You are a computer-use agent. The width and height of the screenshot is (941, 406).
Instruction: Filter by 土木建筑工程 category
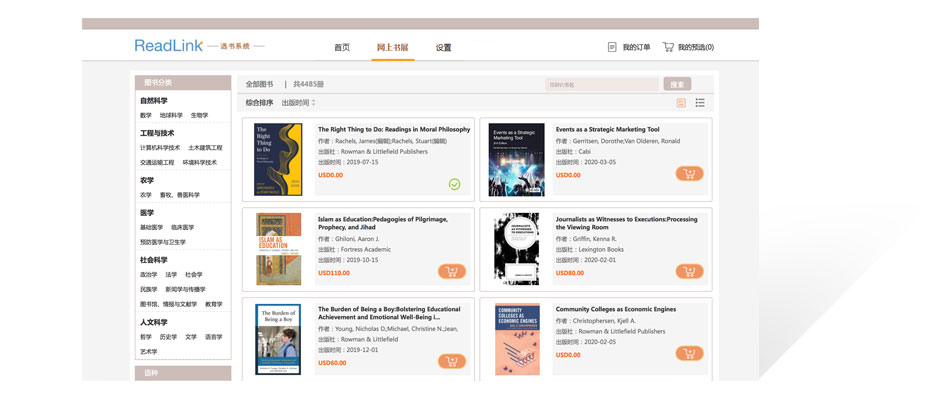pos(205,148)
